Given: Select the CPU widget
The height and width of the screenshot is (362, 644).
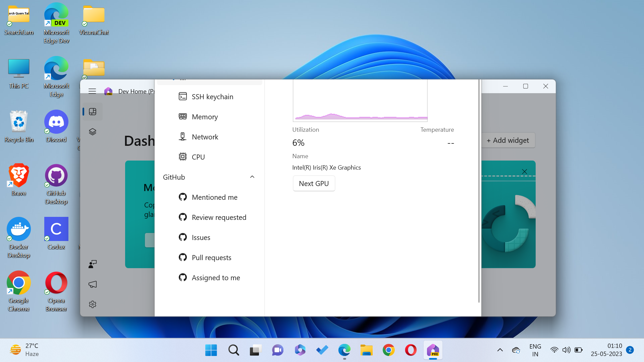Looking at the screenshot, I should click(198, 157).
